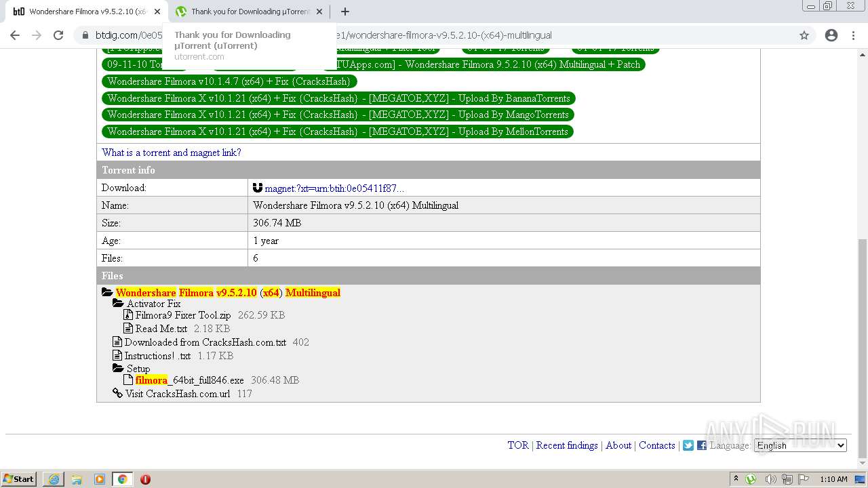Show hidden system tray icons

pos(736,479)
